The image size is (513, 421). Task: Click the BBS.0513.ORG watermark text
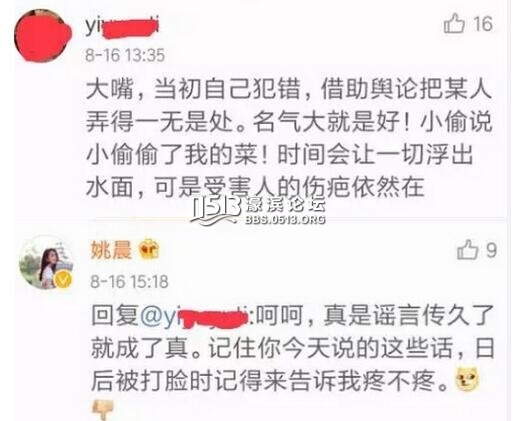click(x=285, y=219)
